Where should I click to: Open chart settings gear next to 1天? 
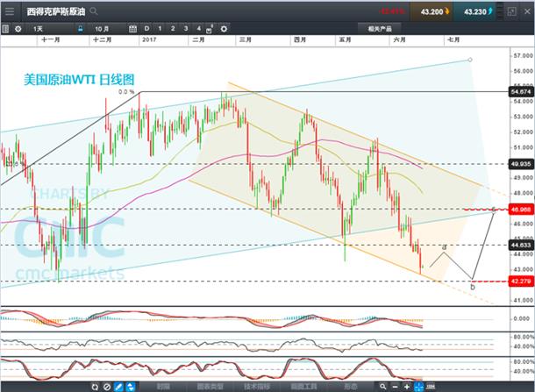tap(18, 29)
